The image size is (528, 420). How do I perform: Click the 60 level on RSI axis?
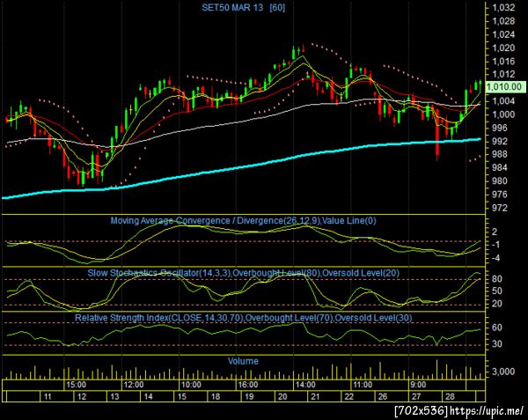pos(497,328)
